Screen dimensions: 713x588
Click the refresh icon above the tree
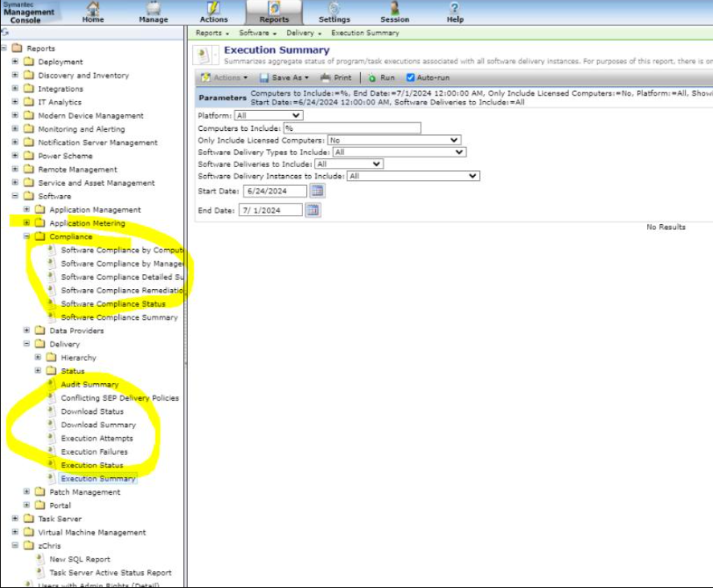pos(5,33)
